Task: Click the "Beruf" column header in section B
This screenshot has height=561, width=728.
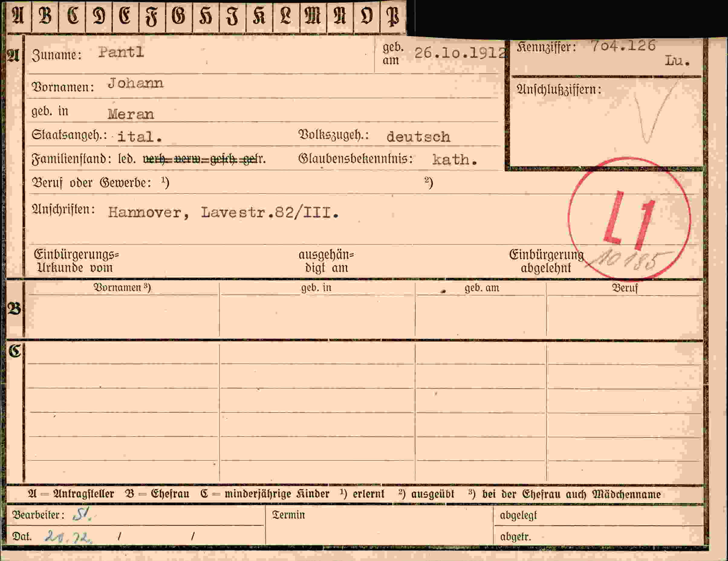Action: (625, 288)
